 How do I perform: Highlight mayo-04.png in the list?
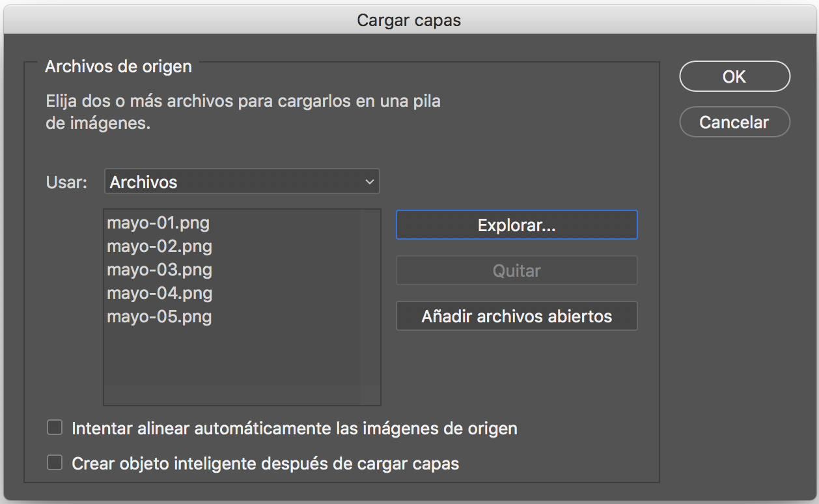pos(160,294)
